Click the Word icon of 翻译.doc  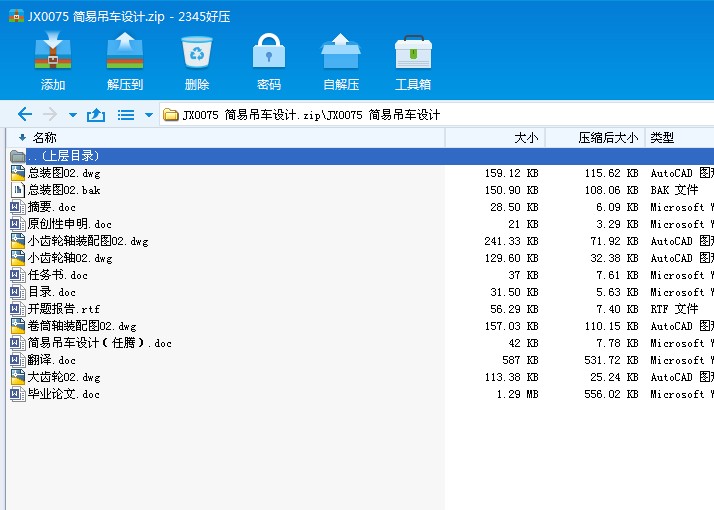tap(17, 360)
